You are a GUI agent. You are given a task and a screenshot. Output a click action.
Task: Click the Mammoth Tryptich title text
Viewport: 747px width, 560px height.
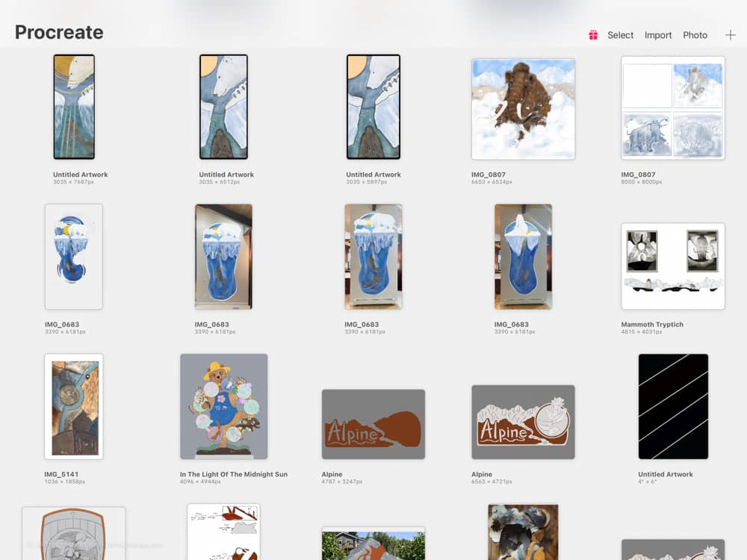point(652,325)
